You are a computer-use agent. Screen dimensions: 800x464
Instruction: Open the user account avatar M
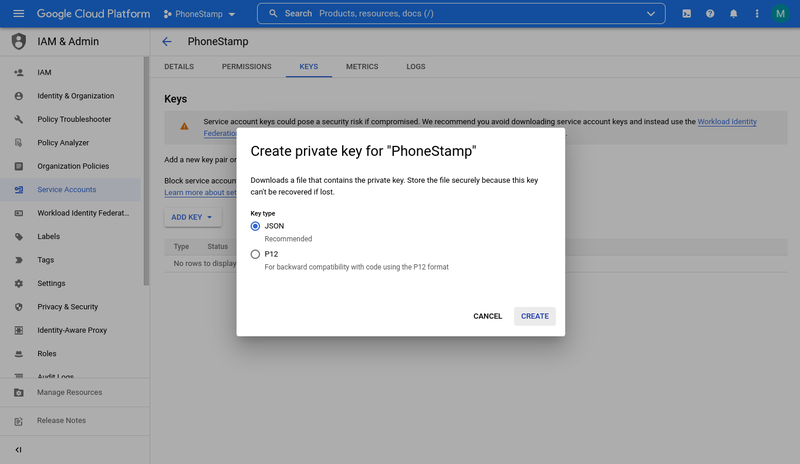(x=780, y=14)
